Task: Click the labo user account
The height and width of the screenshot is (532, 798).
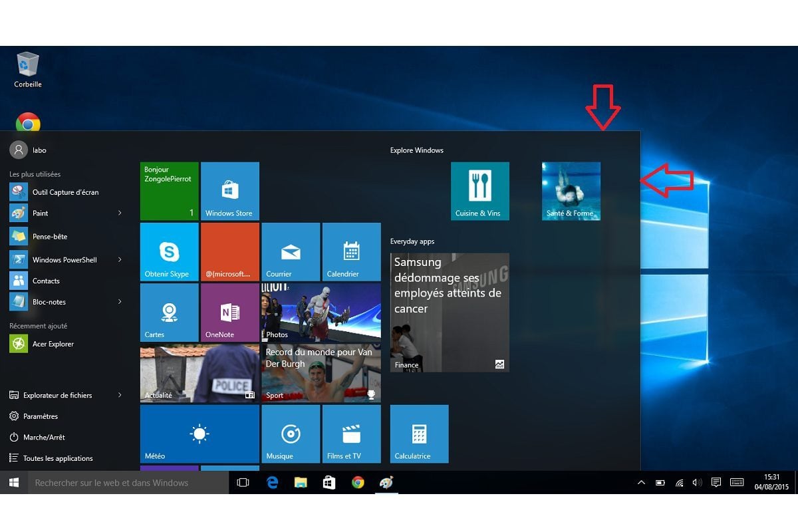Action: click(28, 150)
